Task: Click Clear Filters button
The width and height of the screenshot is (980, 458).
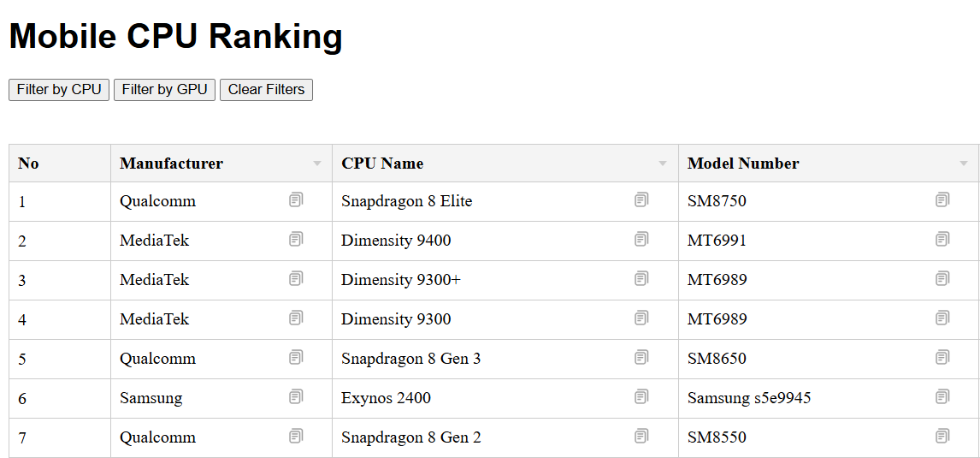Action: pyautogui.click(x=266, y=90)
